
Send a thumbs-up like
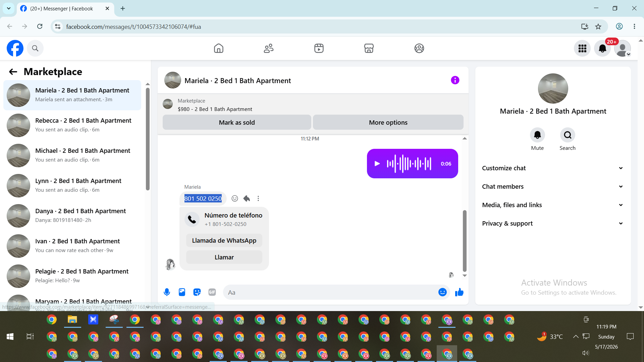click(459, 292)
